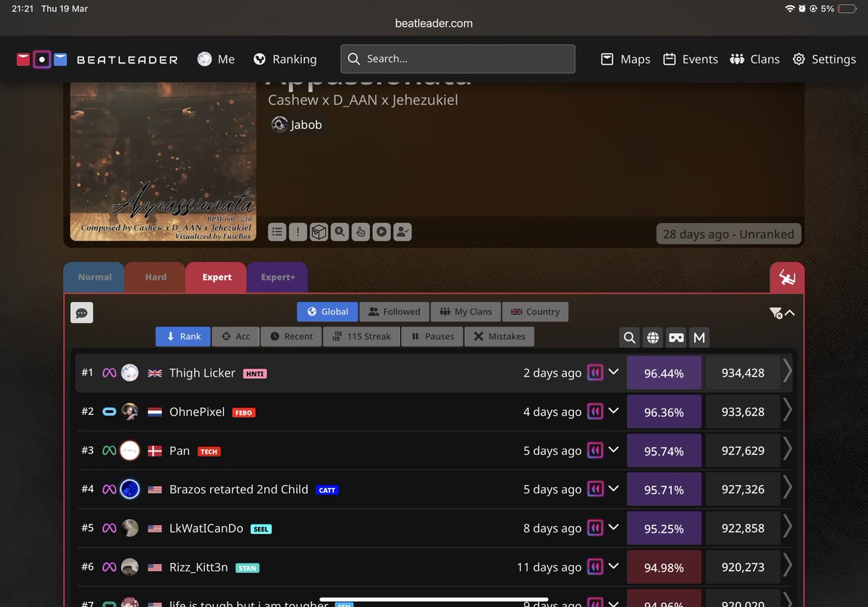Click the BeatLeader logo

(98, 59)
